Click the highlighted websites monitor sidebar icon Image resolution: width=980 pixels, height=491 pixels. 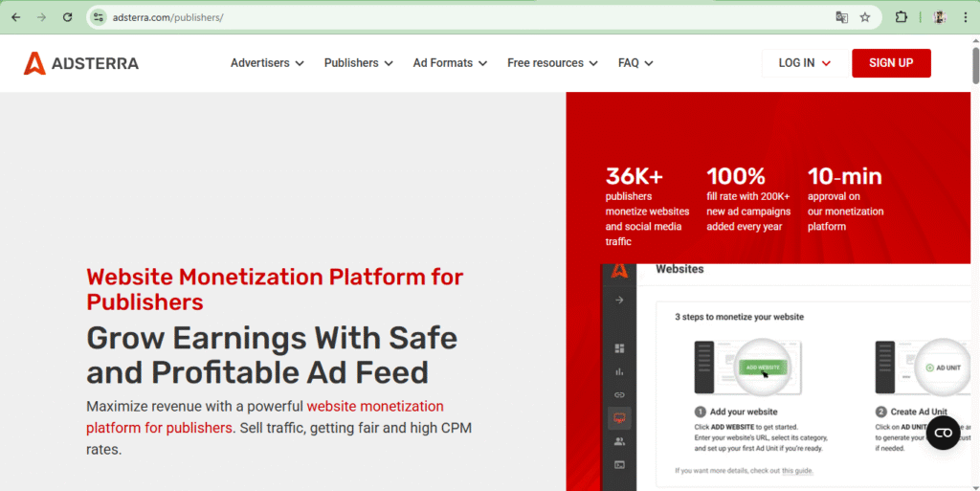click(x=619, y=418)
